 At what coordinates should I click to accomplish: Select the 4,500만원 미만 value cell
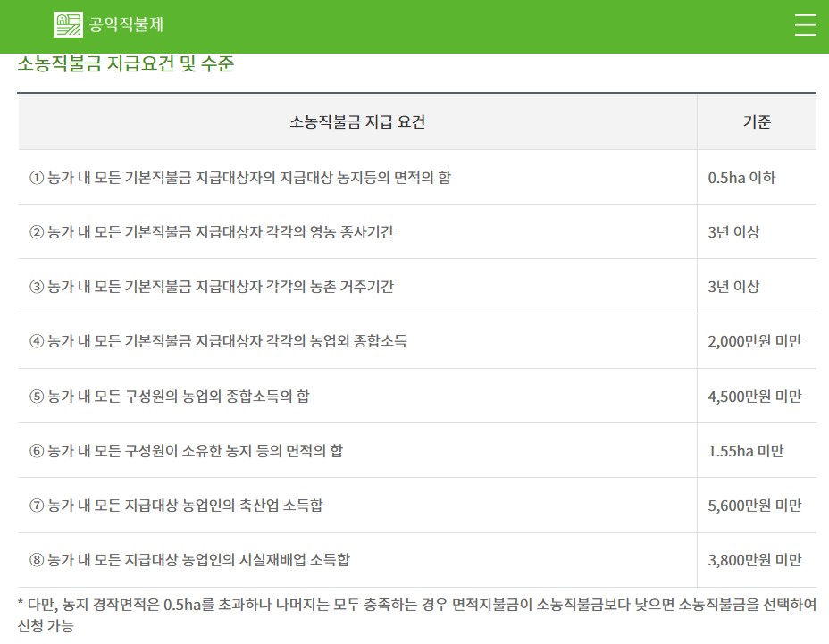[757, 396]
